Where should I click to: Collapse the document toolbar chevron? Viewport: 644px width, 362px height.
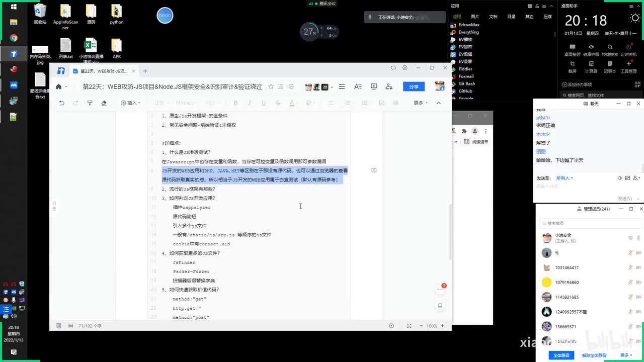coord(439,103)
